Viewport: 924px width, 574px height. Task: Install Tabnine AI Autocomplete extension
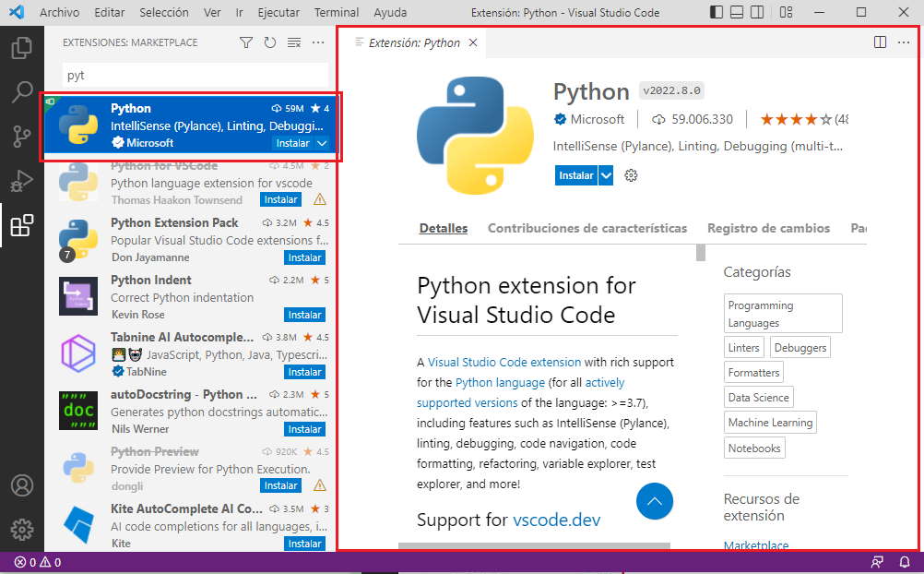(x=304, y=372)
